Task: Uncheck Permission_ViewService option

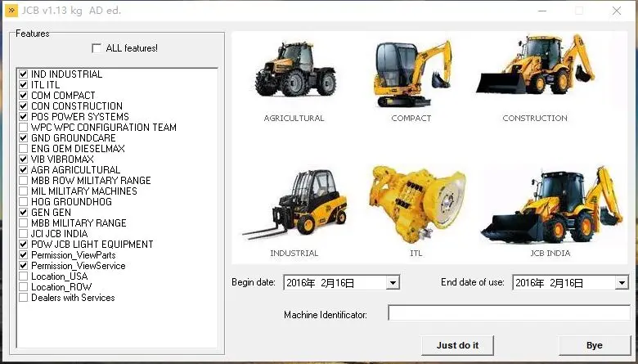Action: [x=23, y=266]
